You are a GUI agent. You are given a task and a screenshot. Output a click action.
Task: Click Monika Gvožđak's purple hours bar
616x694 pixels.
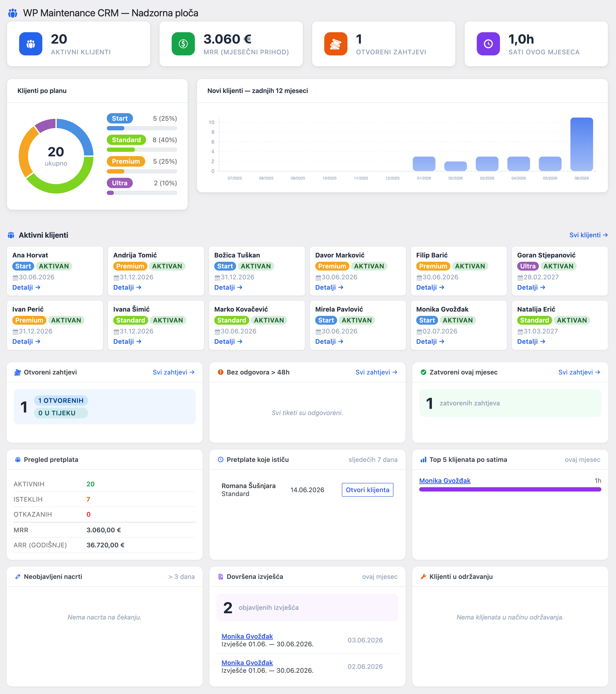coord(510,489)
